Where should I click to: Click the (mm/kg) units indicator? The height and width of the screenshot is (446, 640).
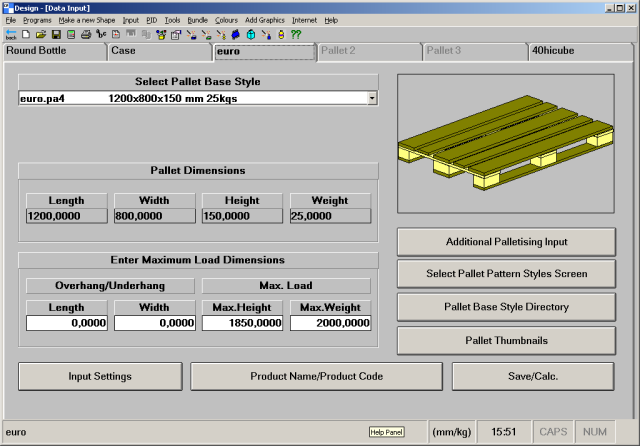pos(451,432)
